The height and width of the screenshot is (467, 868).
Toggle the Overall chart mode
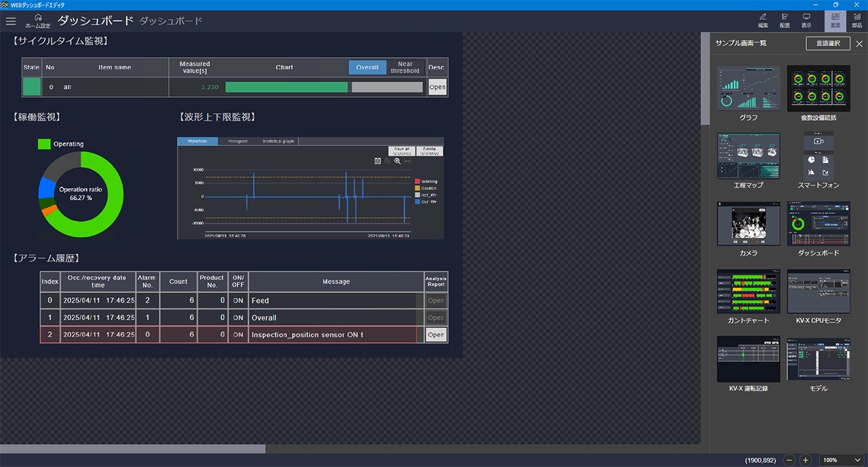(368, 67)
